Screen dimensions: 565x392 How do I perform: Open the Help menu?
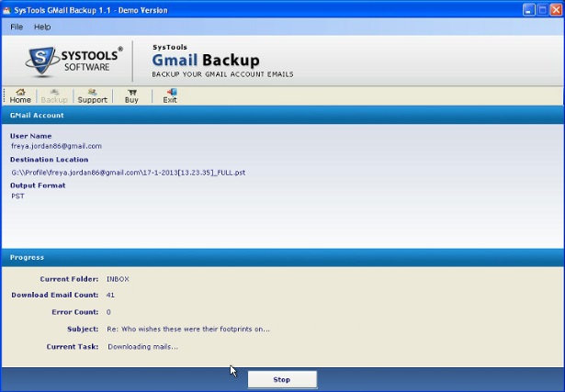[42, 27]
